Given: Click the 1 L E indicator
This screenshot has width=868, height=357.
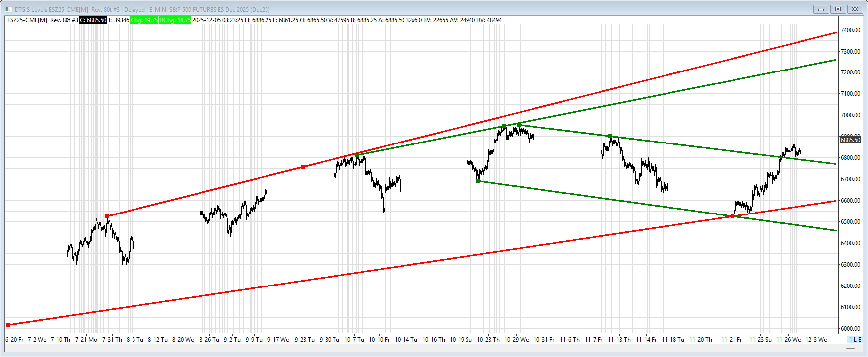Looking at the screenshot, I should coord(855,340).
